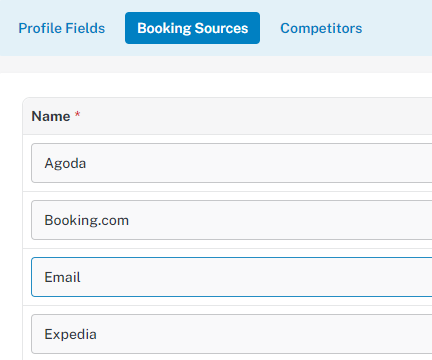Edit the Booking.com name field
Screen dimensions: 432x360
[232, 220]
